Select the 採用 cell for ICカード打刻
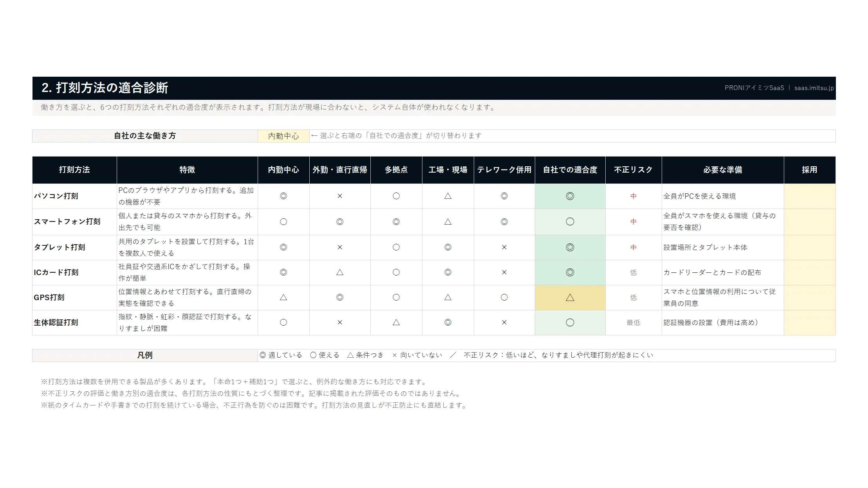Viewport: 868px width, 488px height. 810,272
